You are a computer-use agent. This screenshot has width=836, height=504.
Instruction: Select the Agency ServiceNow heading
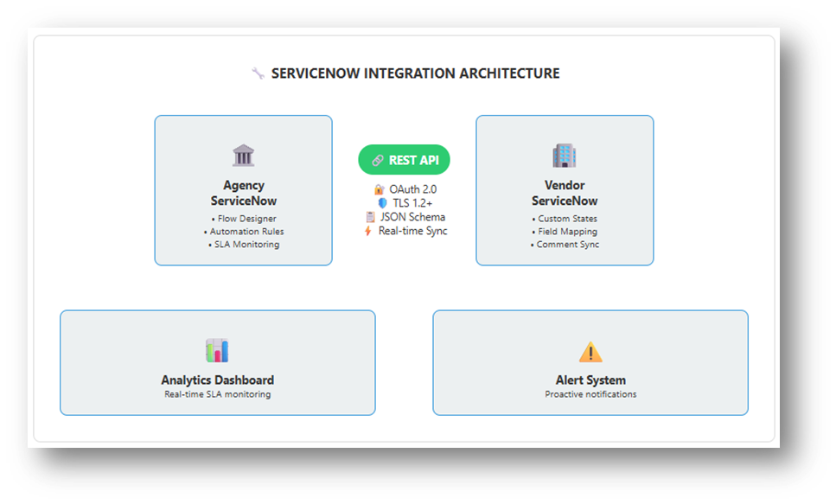(x=244, y=193)
